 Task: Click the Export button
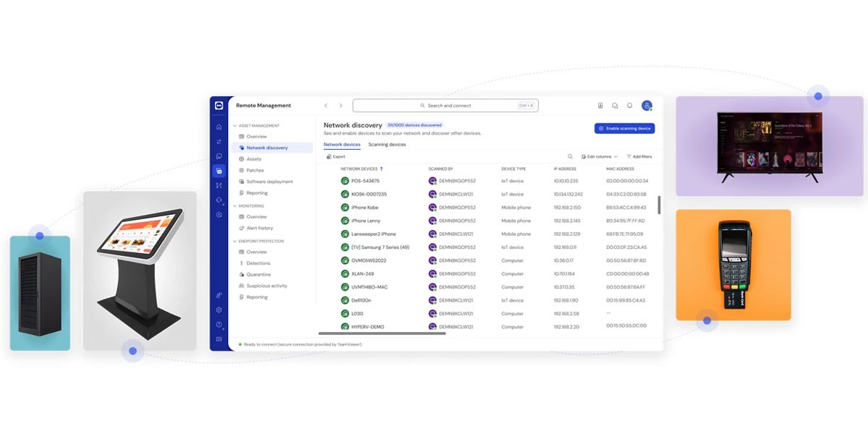coord(336,156)
